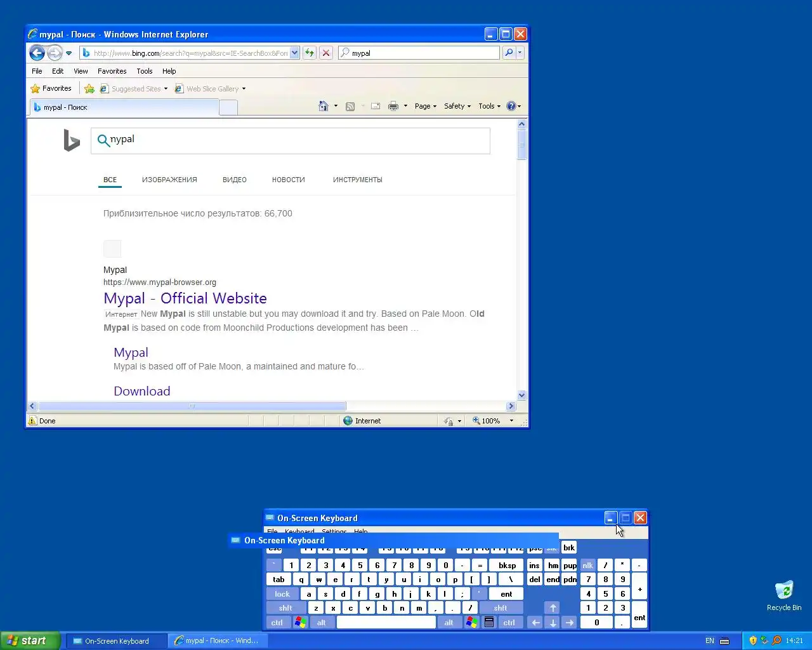The image size is (812, 650).
Task: Click the left Windows logo key on keyboard
Action: (x=300, y=622)
